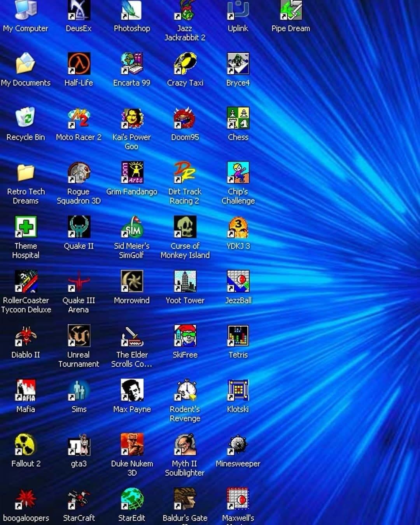420x525 pixels.
Task: Select Kai's Power Goo shortcut
Action: 132,118
